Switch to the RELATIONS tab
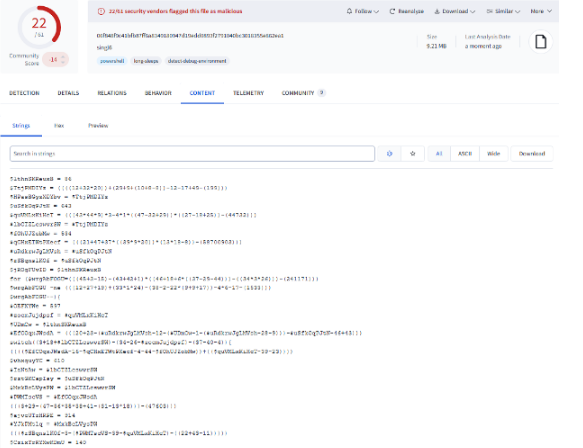The height and width of the screenshot is (448, 583). coord(112,93)
